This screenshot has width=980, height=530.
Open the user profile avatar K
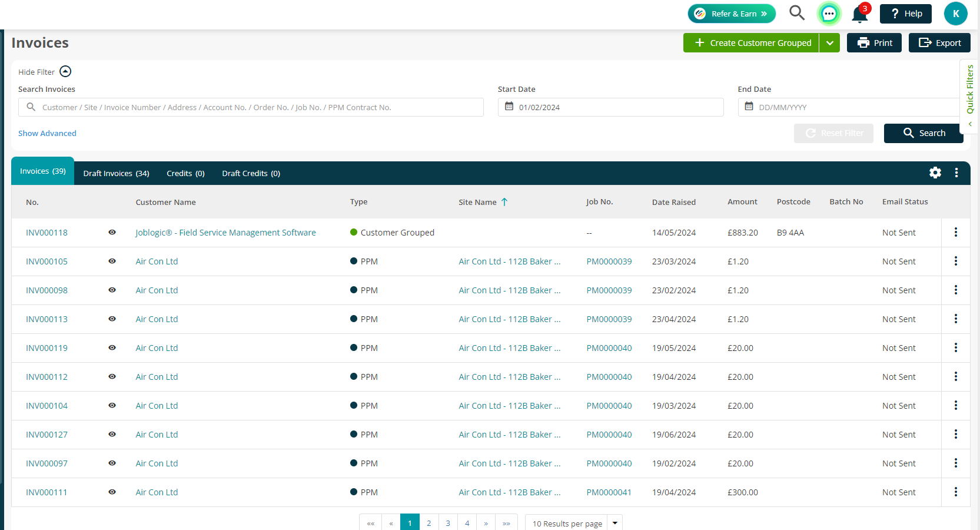click(956, 14)
